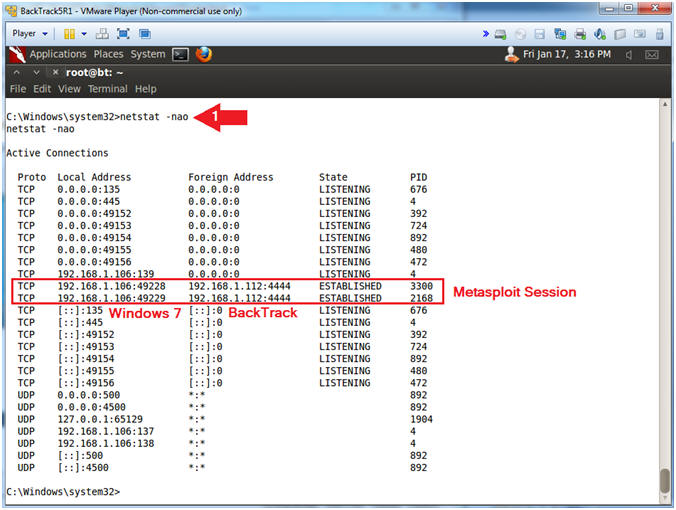
Task: Open the terminal Edit menu
Action: coord(42,89)
